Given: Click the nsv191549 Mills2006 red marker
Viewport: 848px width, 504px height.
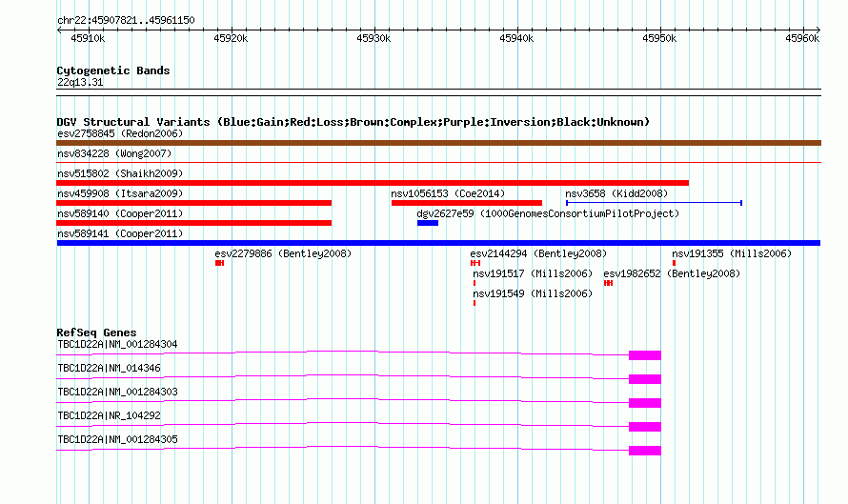Looking at the screenshot, I should tap(474, 303).
